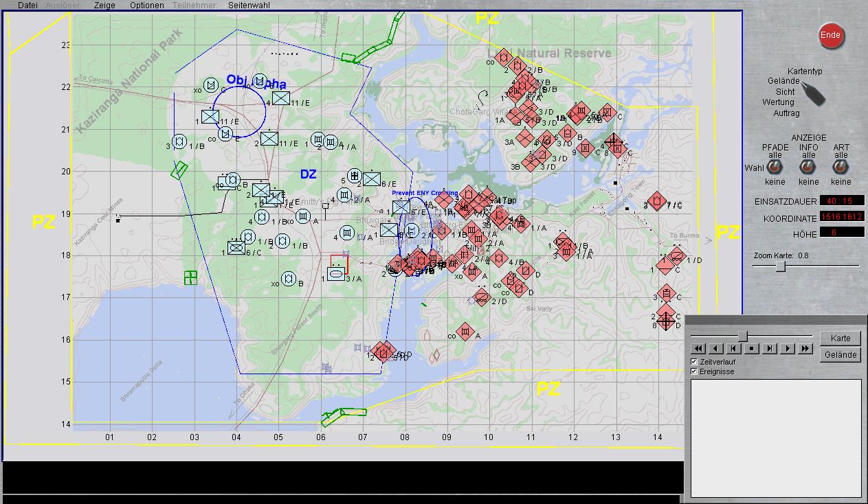Stop the replay with the stop button
868x504 pixels.
(751, 349)
